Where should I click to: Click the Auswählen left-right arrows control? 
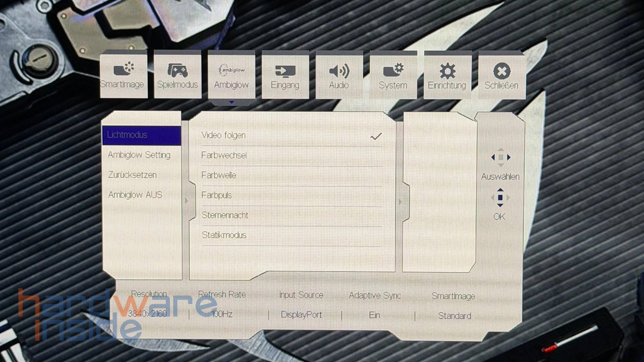tap(500, 157)
